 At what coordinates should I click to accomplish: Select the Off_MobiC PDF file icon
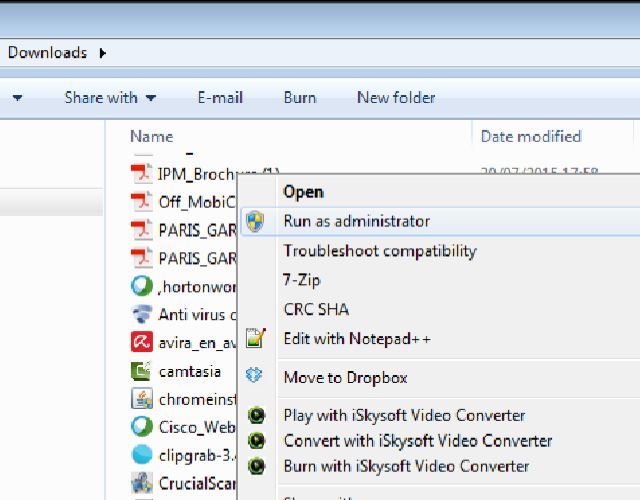[142, 202]
